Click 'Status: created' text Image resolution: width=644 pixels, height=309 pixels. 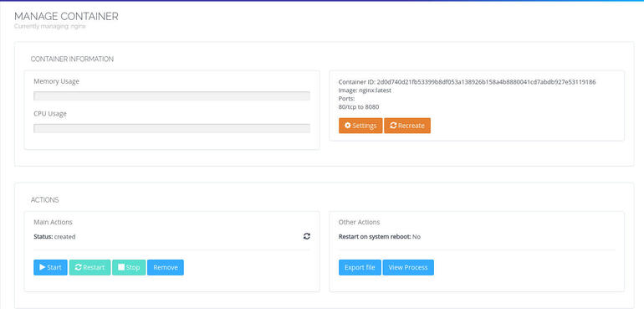point(54,237)
